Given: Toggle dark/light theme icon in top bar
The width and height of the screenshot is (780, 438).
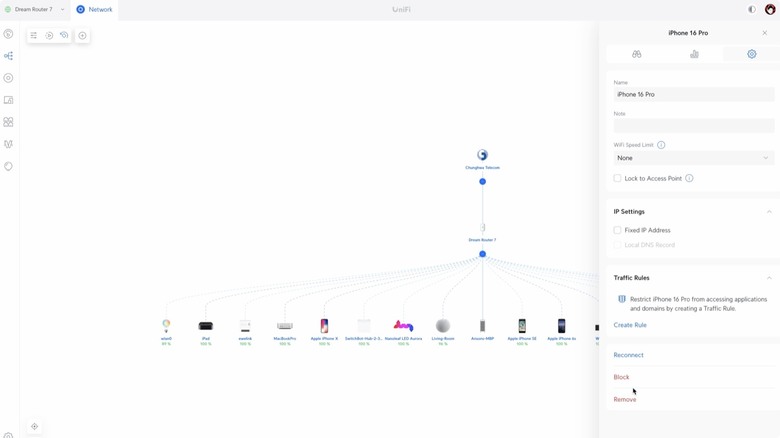Looking at the screenshot, I should pyautogui.click(x=752, y=9).
